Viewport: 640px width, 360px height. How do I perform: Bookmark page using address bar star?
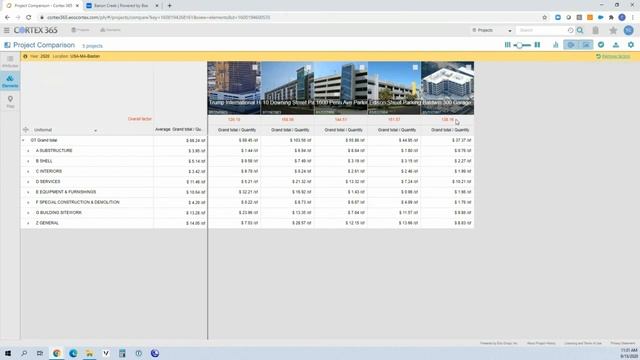[544, 18]
